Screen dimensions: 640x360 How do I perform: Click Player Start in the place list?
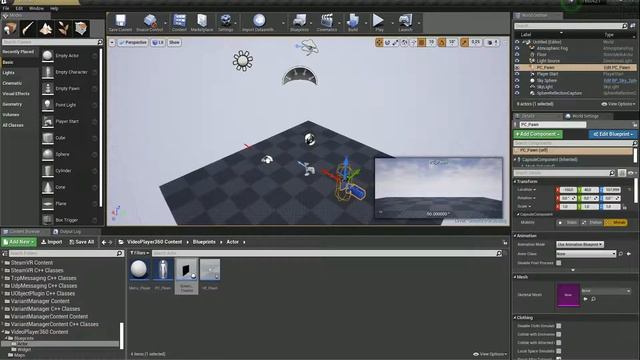tap(67, 121)
